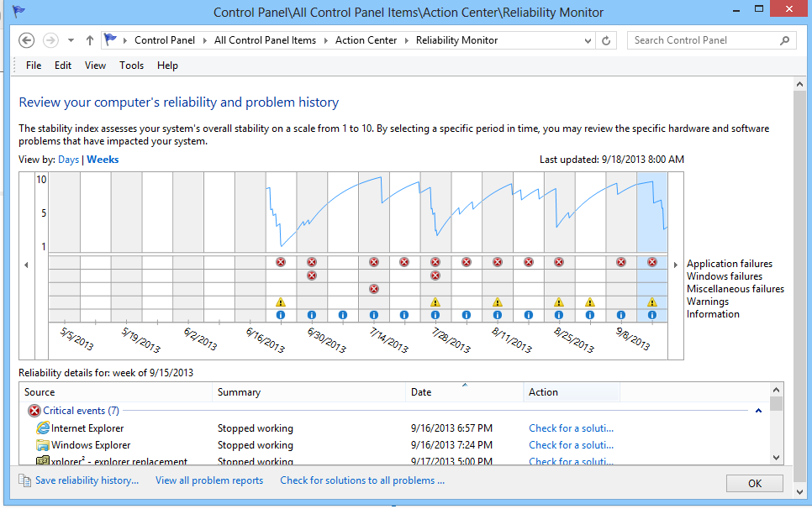
Task: Click the right arrow to scroll the timeline
Action: (x=676, y=264)
